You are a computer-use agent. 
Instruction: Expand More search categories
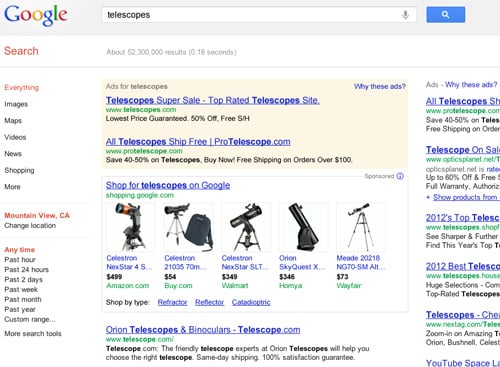click(12, 187)
